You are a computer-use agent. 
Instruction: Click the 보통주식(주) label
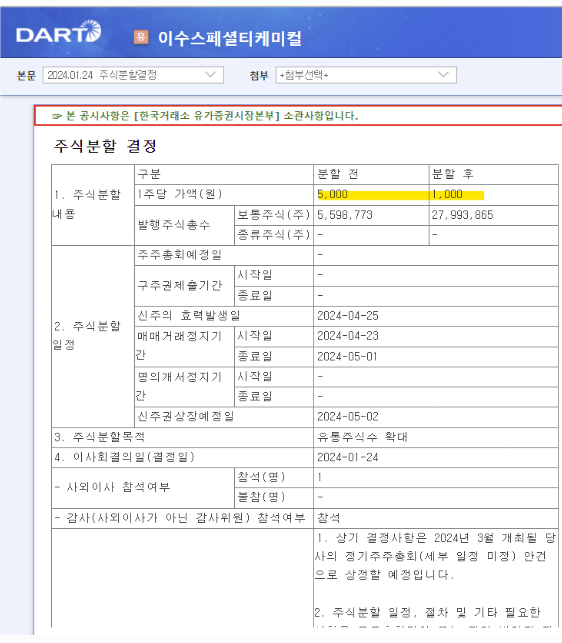pos(274,214)
